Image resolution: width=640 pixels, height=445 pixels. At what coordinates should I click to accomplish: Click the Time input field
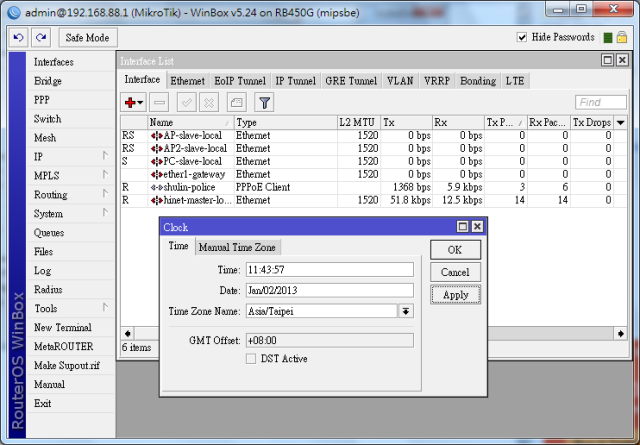pyautogui.click(x=330, y=270)
